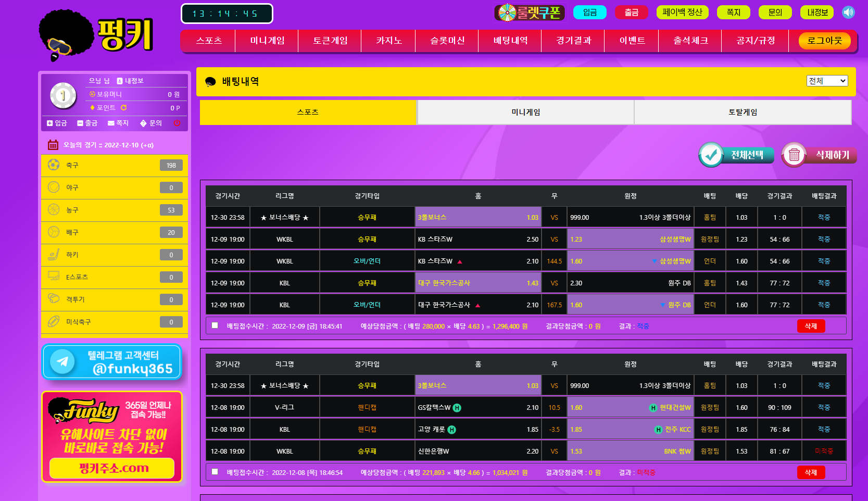This screenshot has height=501, width=868.
Task: Switch to the 미니게임 betting tab
Action: [x=525, y=112]
